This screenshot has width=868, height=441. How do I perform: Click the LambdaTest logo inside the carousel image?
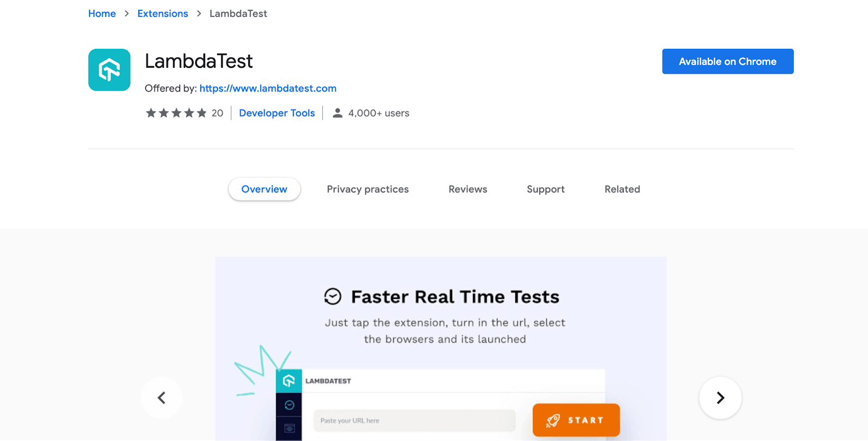[290, 381]
